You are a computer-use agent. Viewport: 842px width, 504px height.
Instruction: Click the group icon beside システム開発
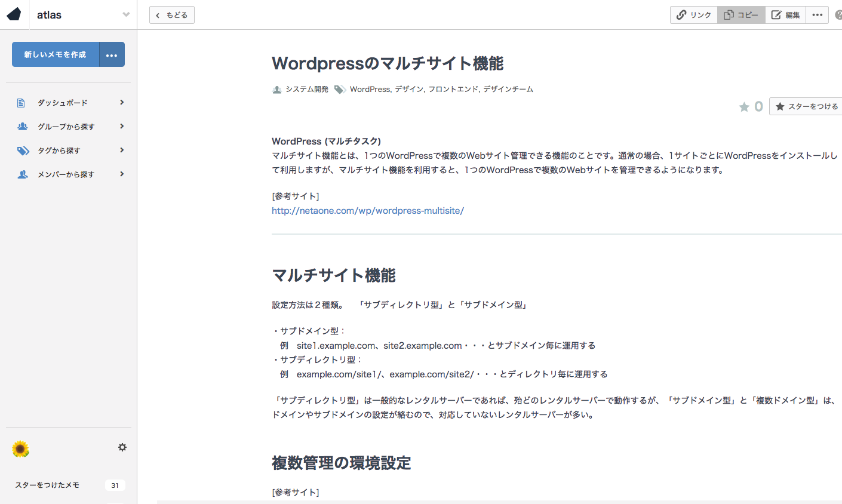[277, 90]
